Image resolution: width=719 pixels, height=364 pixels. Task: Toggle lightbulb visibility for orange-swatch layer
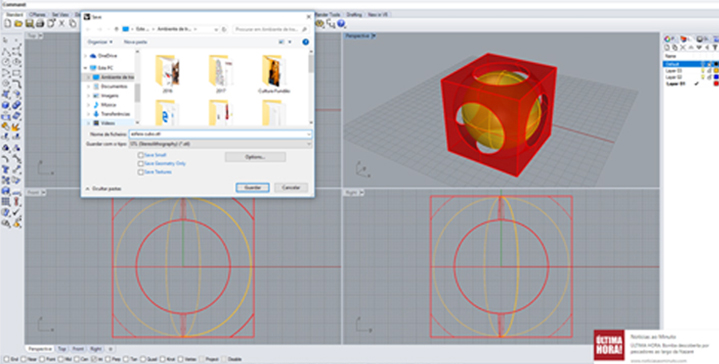pos(703,71)
